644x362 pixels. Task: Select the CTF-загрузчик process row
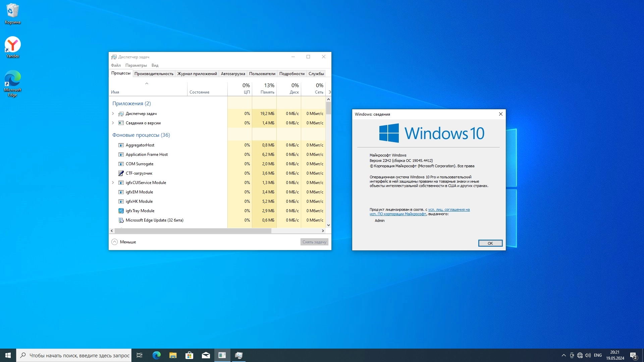(139, 173)
